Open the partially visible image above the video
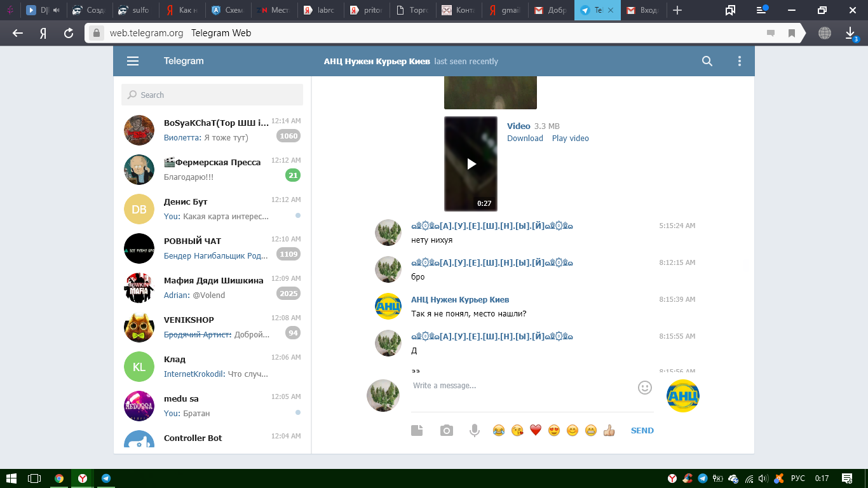Image resolution: width=868 pixels, height=488 pixels. pos(491,93)
